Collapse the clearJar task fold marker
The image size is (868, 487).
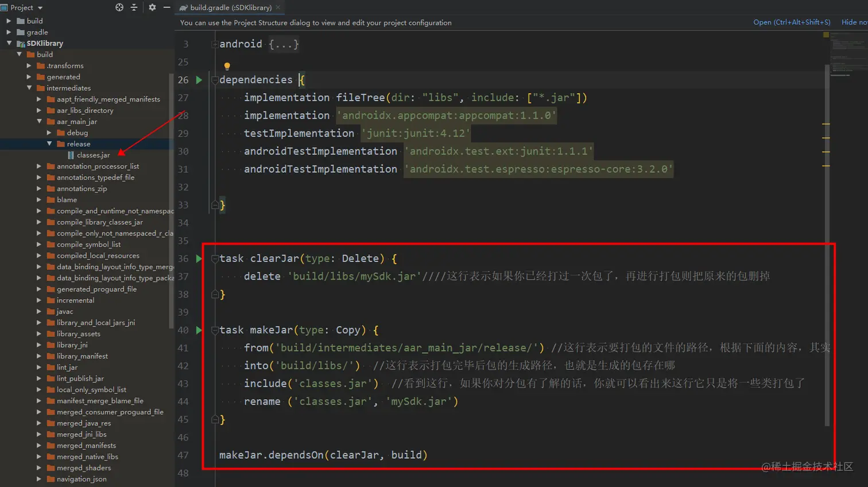(x=215, y=258)
